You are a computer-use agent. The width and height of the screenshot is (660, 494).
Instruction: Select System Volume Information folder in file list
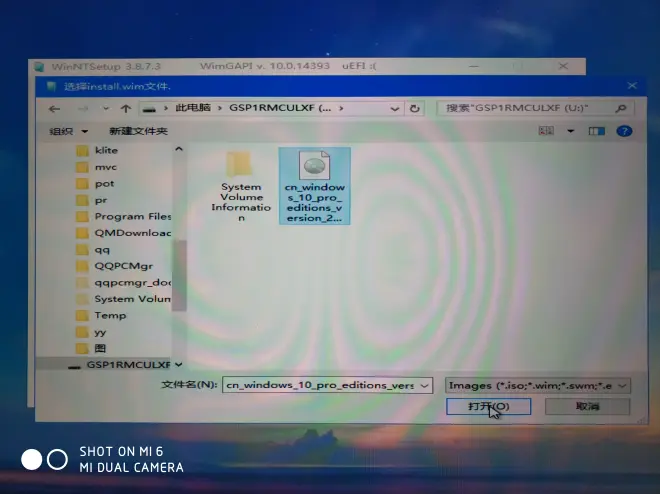[x=241, y=186]
